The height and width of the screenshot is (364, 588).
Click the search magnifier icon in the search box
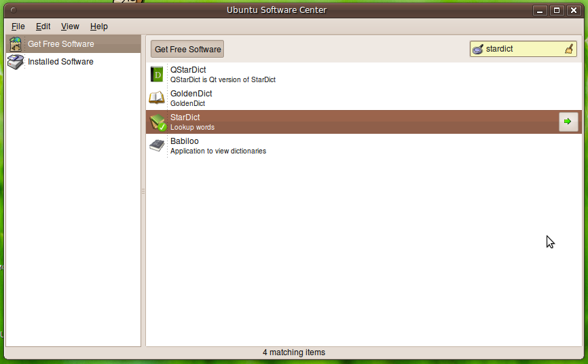click(x=478, y=49)
